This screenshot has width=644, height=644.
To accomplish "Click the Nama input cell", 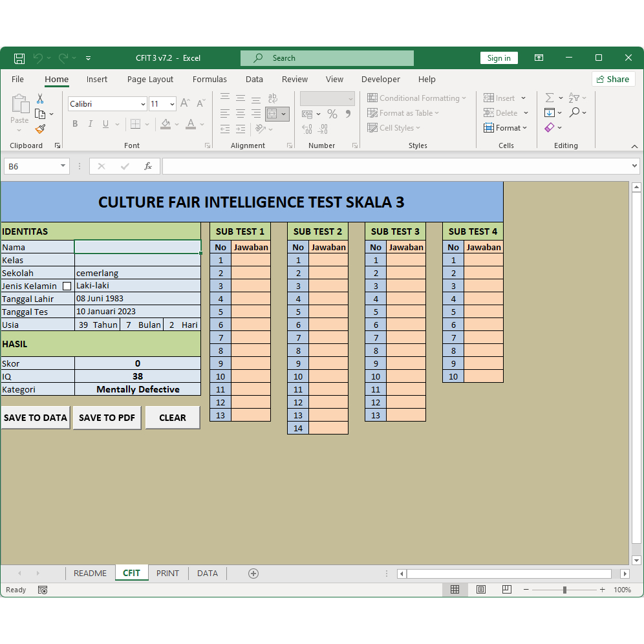I will point(137,247).
